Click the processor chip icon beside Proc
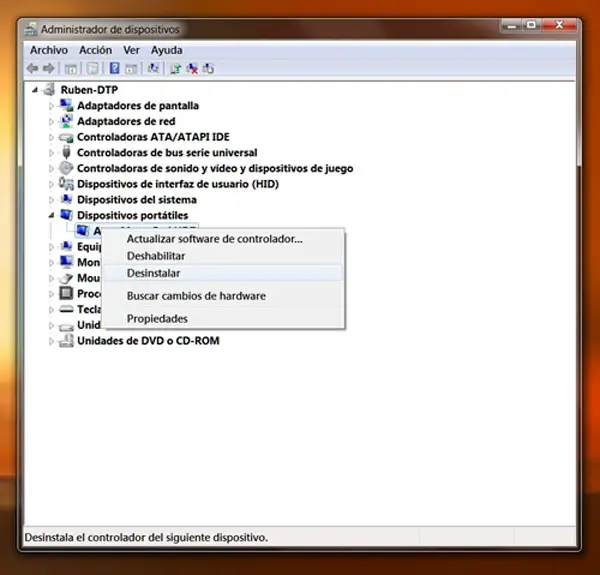 [x=66, y=293]
